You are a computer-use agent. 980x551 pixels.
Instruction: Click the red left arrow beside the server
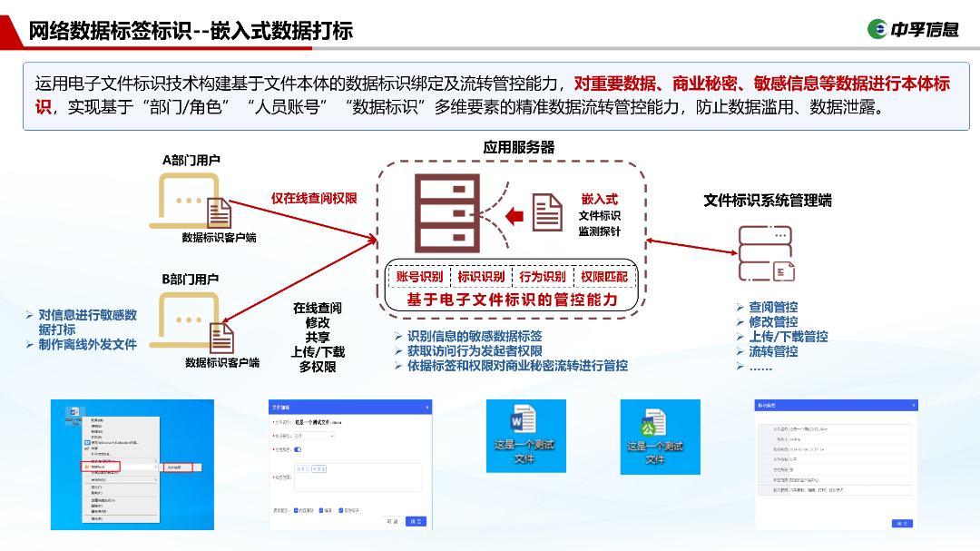point(514,215)
